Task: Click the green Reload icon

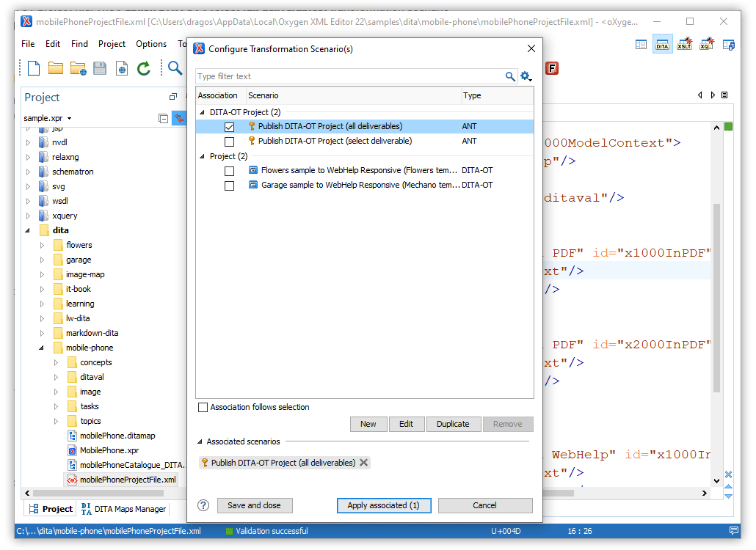Action: [x=144, y=68]
